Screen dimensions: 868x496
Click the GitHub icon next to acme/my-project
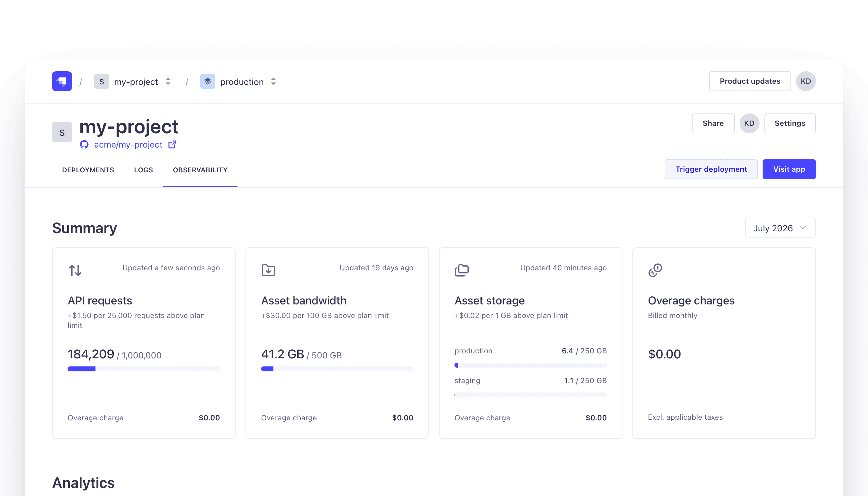point(84,144)
